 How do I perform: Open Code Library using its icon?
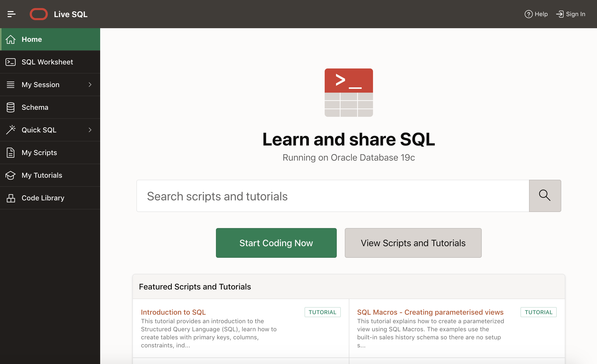click(11, 198)
